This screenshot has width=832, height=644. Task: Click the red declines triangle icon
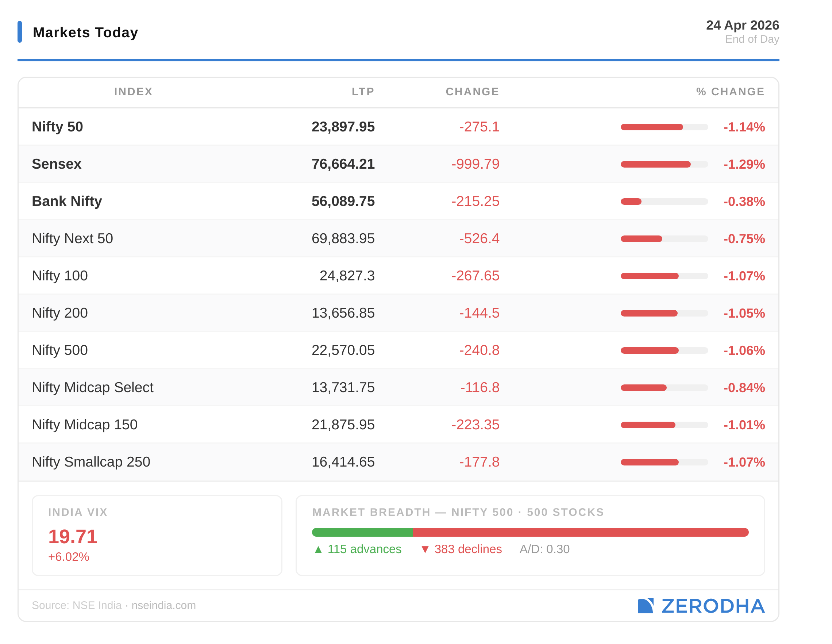(x=425, y=549)
